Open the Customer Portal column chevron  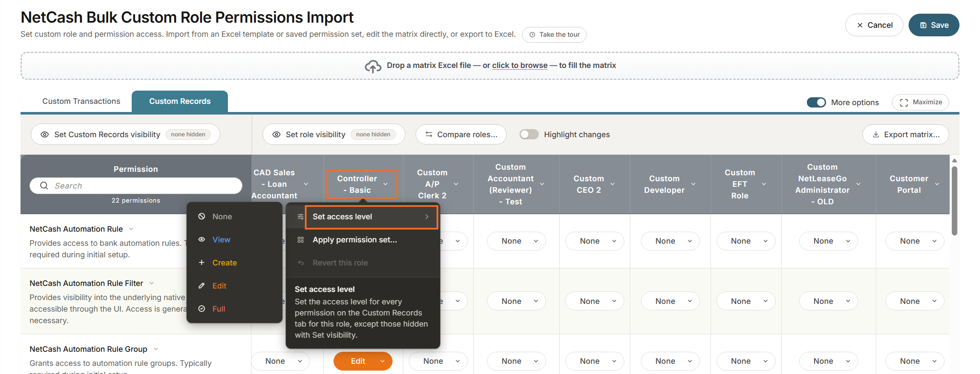pos(937,184)
